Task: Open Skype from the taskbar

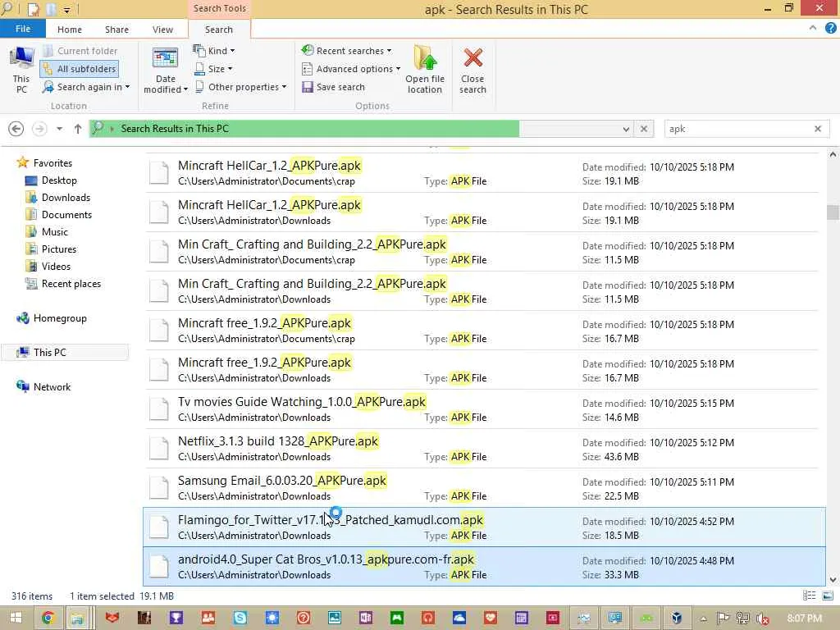Action: click(240, 619)
